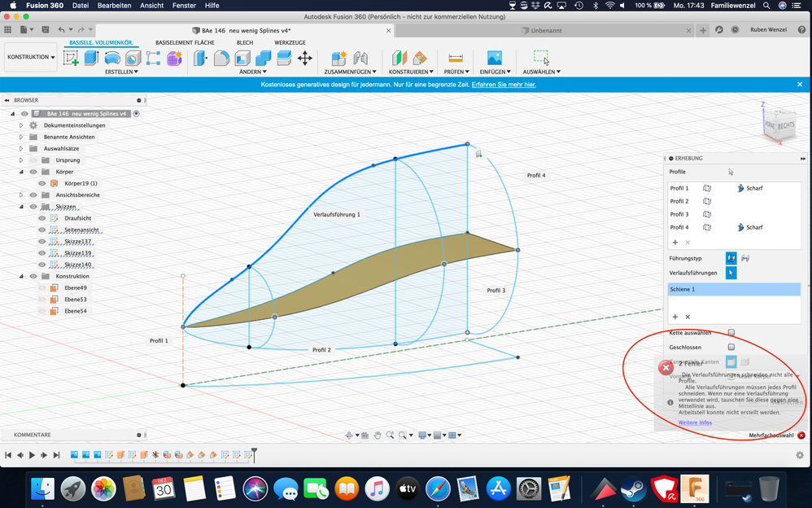Click the Create Sketch tool icon
This screenshot has width=812, height=508.
coord(71,58)
